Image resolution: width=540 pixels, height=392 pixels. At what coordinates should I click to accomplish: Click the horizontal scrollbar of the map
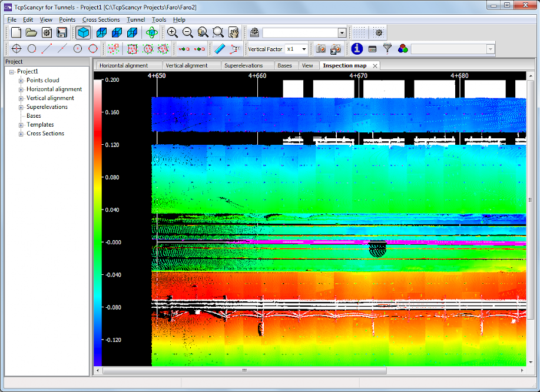244,371
